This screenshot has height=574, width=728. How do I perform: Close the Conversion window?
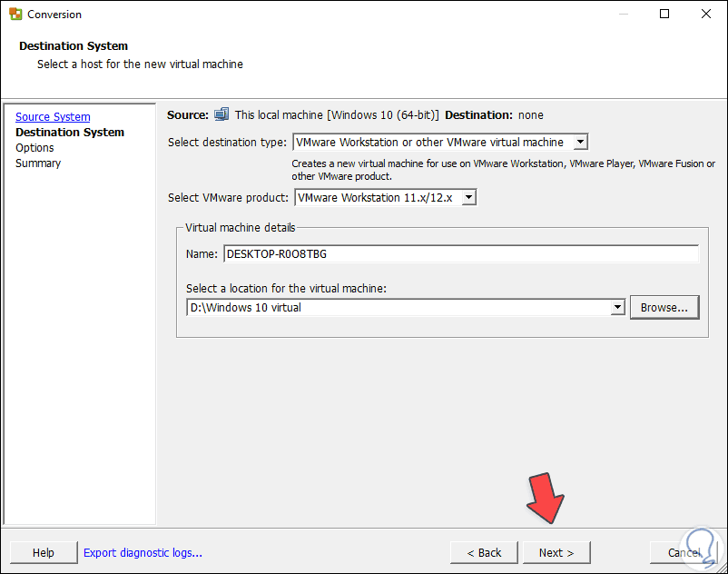tap(705, 14)
